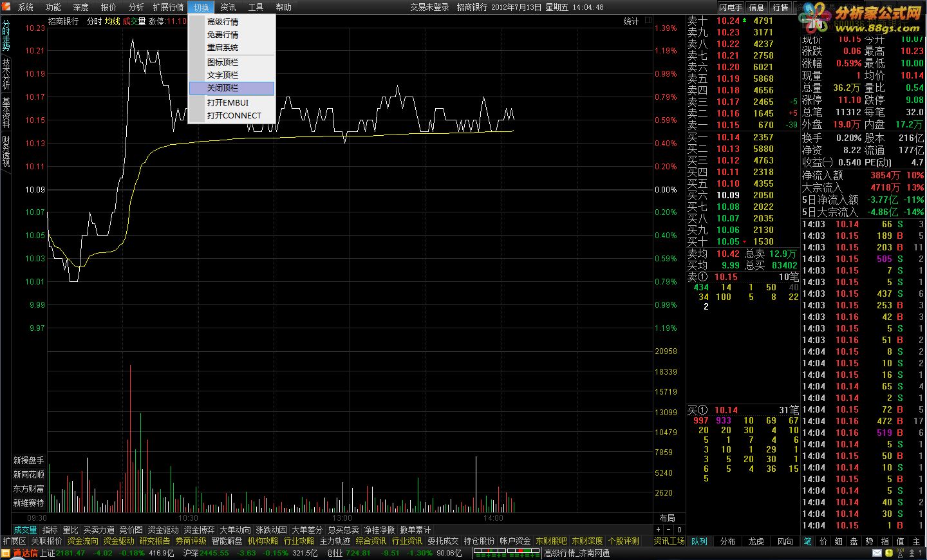927x560 pixels.
Task: Click the double up-arrow icon in status bar
Action: pyautogui.click(x=912, y=554)
